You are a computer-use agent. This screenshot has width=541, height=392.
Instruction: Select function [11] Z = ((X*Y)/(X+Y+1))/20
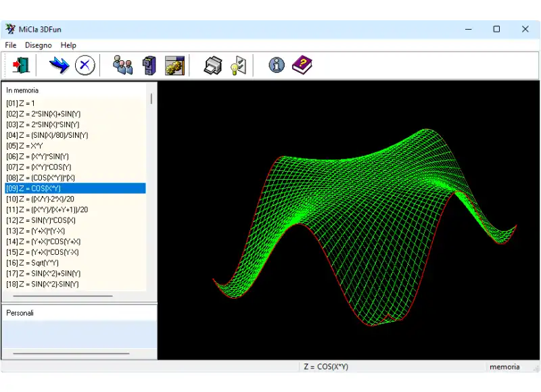75,210
